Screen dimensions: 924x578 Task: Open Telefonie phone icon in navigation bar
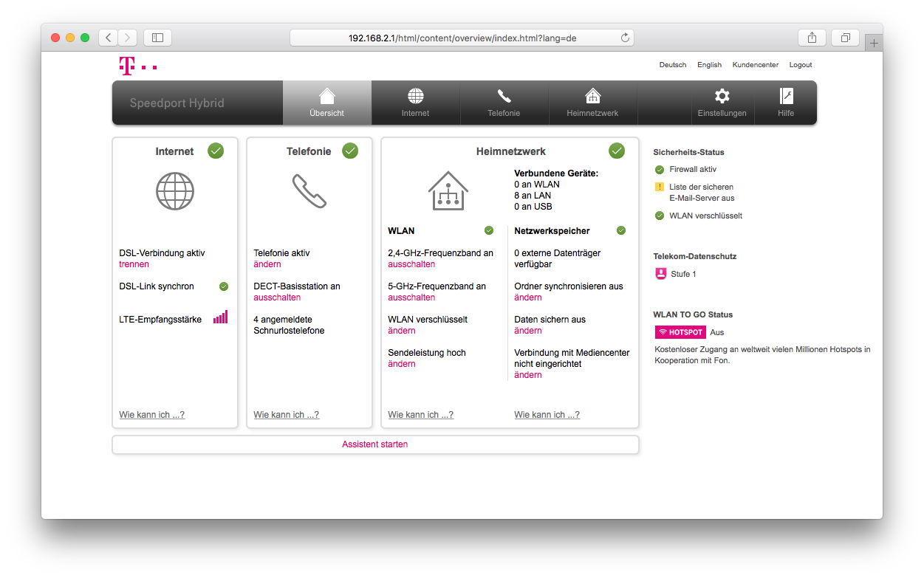504,96
